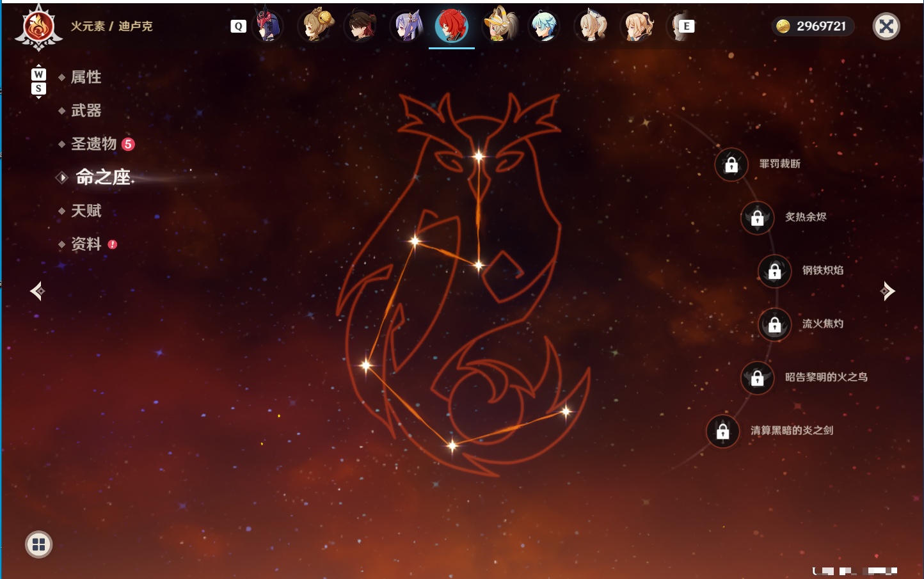Go to previous character with left arrow
The width and height of the screenshot is (924, 579).
(38, 291)
